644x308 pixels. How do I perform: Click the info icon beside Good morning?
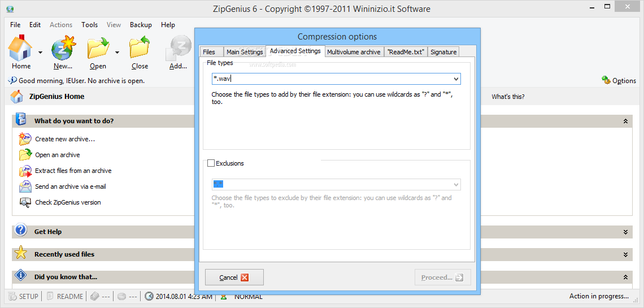(x=12, y=80)
